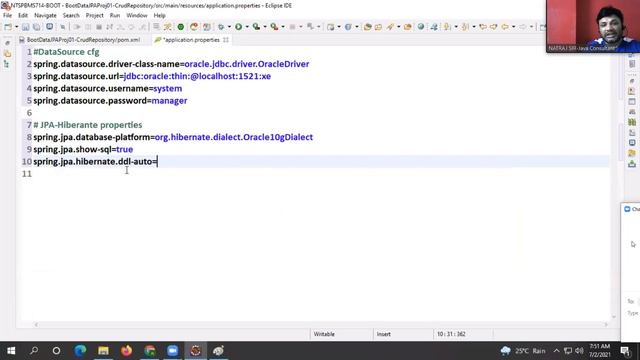Open the Edit menu
The height and width of the screenshot is (360, 640).
coord(23,16)
